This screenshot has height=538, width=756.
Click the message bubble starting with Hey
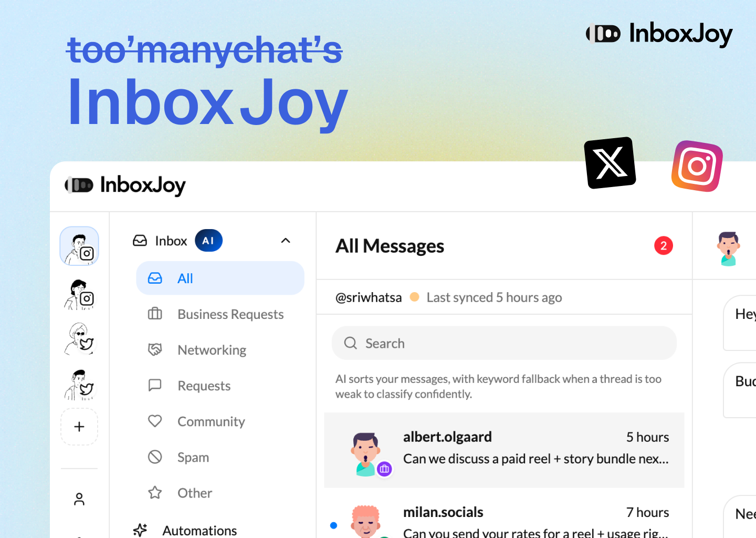(x=740, y=323)
